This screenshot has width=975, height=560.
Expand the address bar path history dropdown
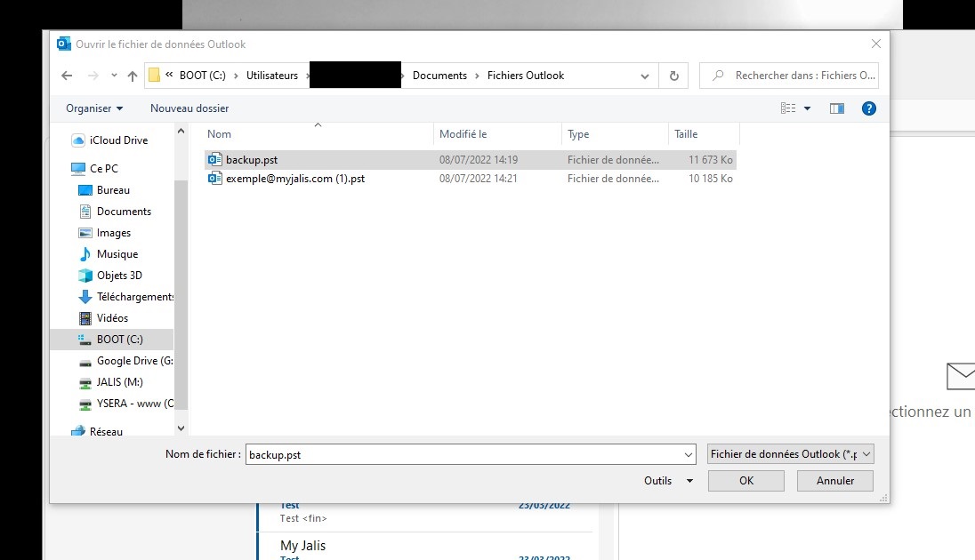[645, 76]
